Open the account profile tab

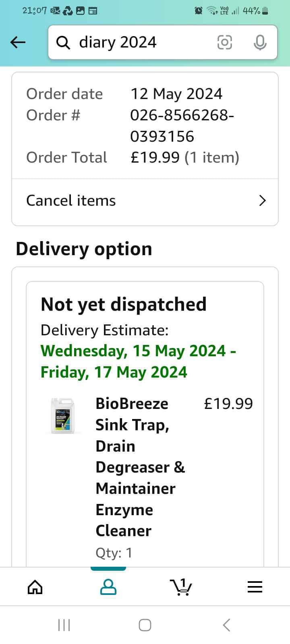pyautogui.click(x=108, y=587)
